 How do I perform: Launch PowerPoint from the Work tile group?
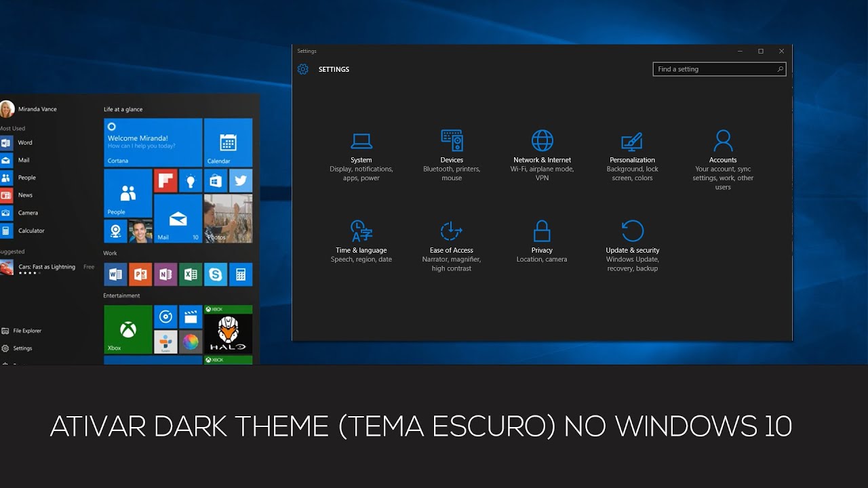(x=140, y=274)
